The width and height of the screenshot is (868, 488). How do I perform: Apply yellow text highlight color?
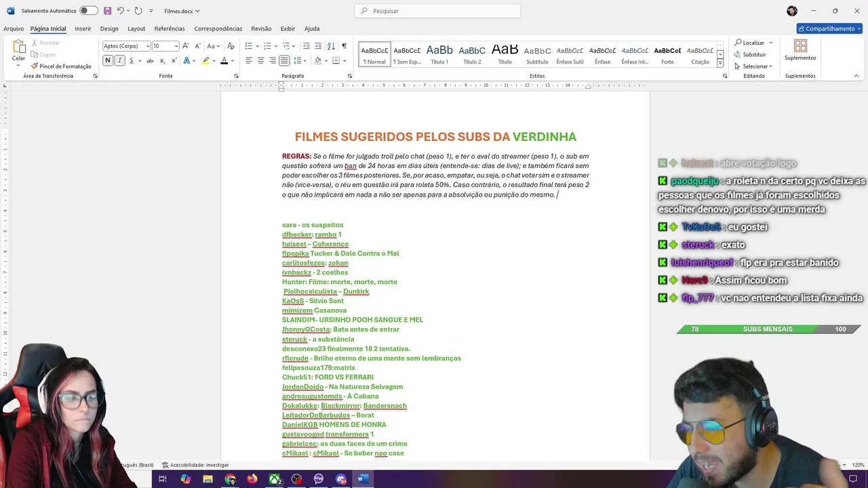[x=206, y=60]
